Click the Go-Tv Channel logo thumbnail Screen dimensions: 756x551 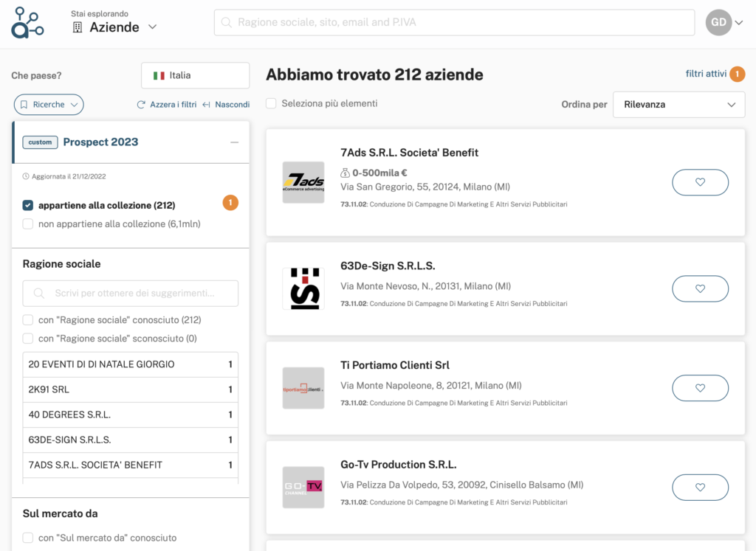[x=303, y=488]
